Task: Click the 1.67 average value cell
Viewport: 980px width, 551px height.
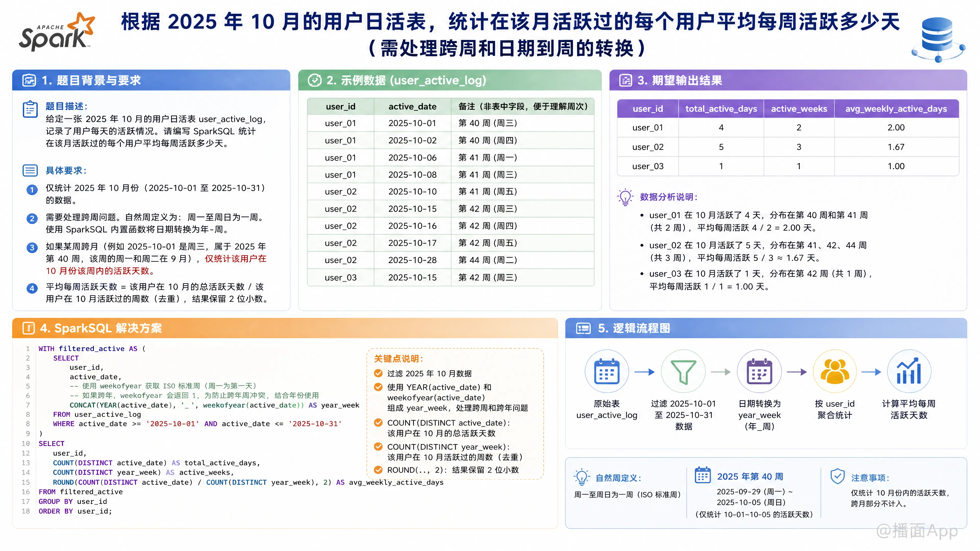Action: (x=896, y=147)
